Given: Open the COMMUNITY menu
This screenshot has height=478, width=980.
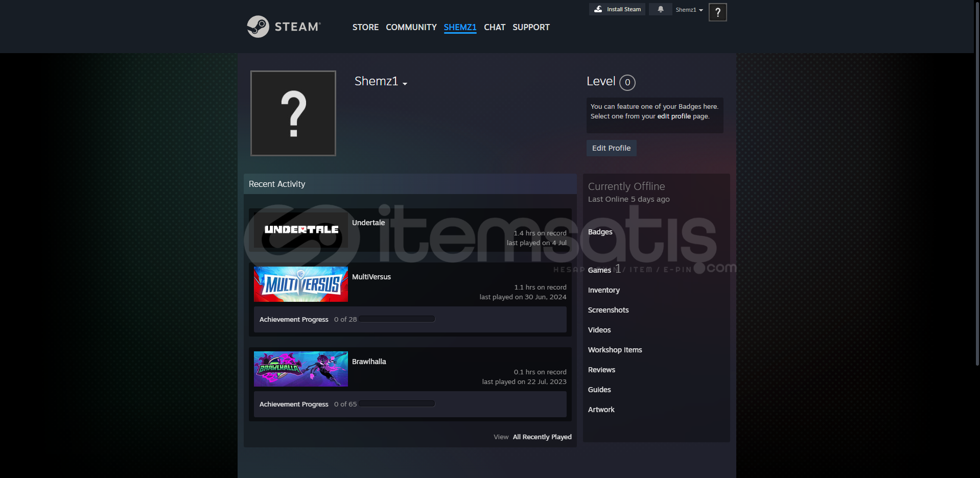Looking at the screenshot, I should pos(411,27).
